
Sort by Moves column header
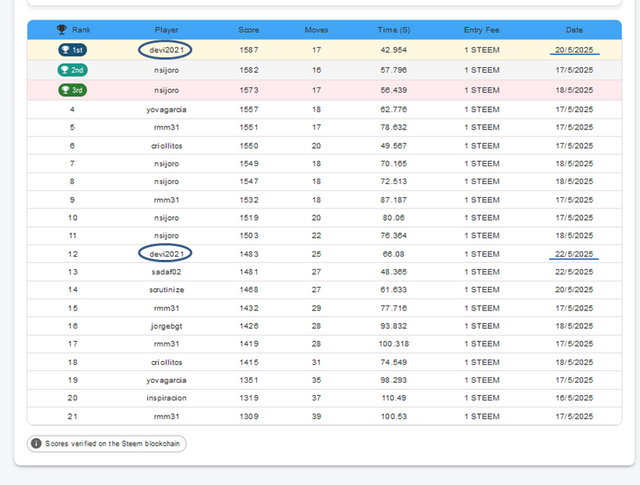click(x=316, y=30)
